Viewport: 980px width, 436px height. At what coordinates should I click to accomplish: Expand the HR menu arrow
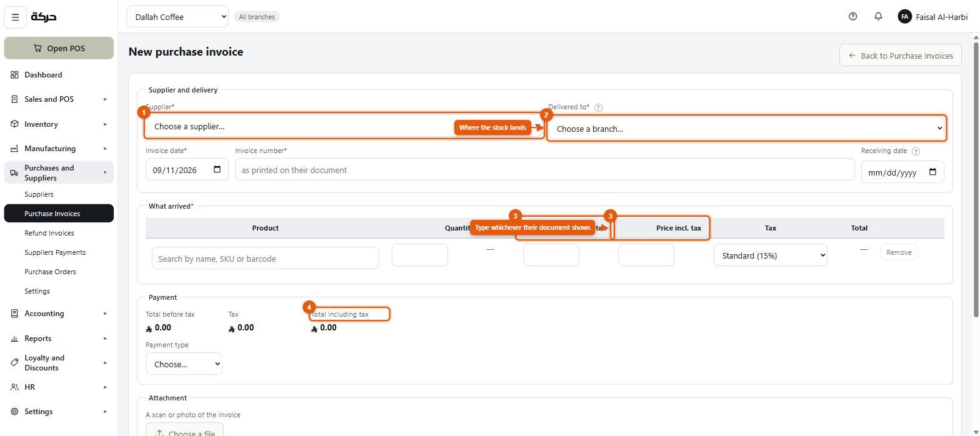coord(105,387)
